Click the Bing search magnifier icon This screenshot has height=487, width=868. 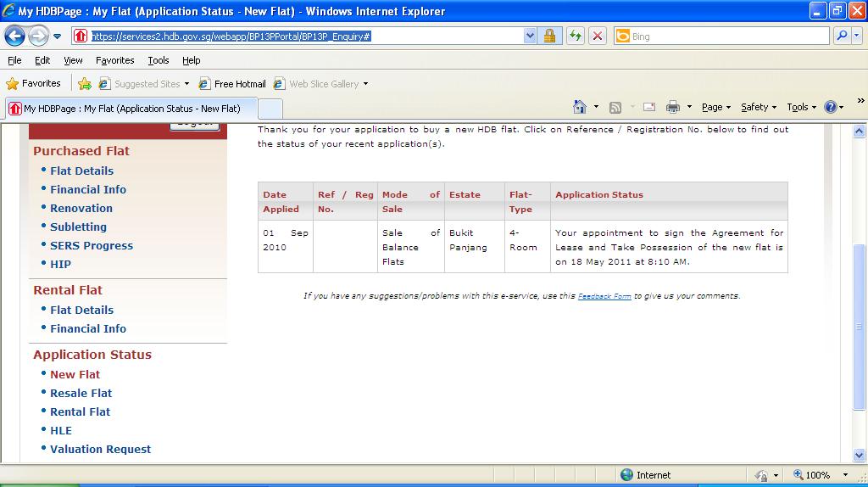[x=842, y=36]
